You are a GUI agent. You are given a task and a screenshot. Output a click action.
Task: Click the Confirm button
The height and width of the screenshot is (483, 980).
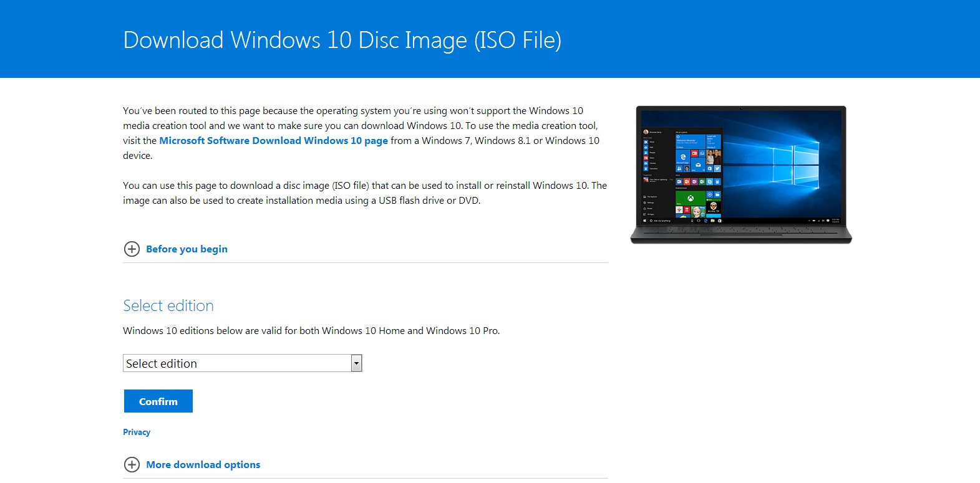(x=158, y=401)
